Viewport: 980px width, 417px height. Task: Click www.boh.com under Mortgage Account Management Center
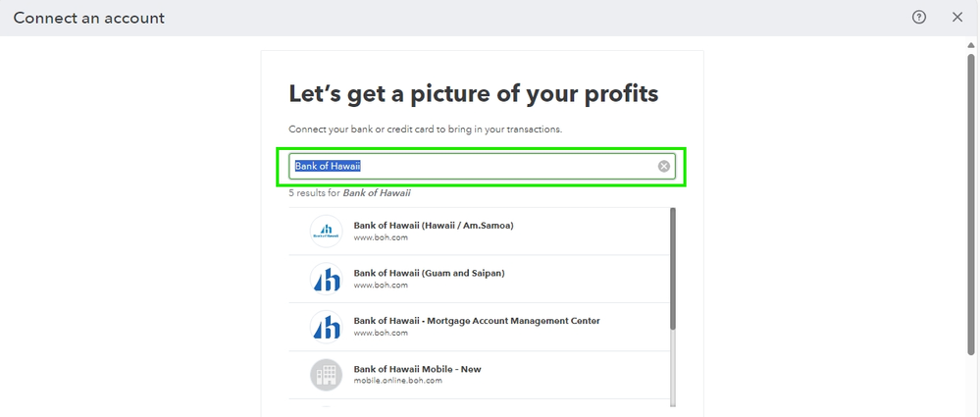coord(375,333)
